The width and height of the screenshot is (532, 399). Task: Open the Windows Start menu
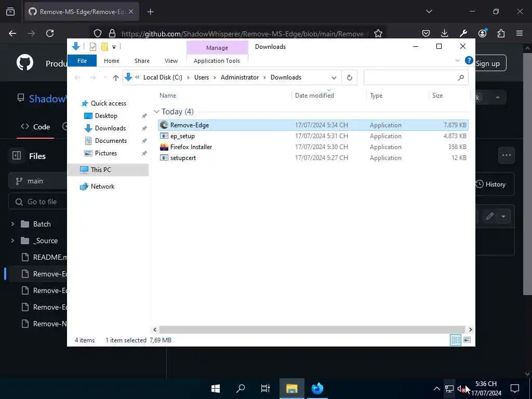[x=216, y=389]
